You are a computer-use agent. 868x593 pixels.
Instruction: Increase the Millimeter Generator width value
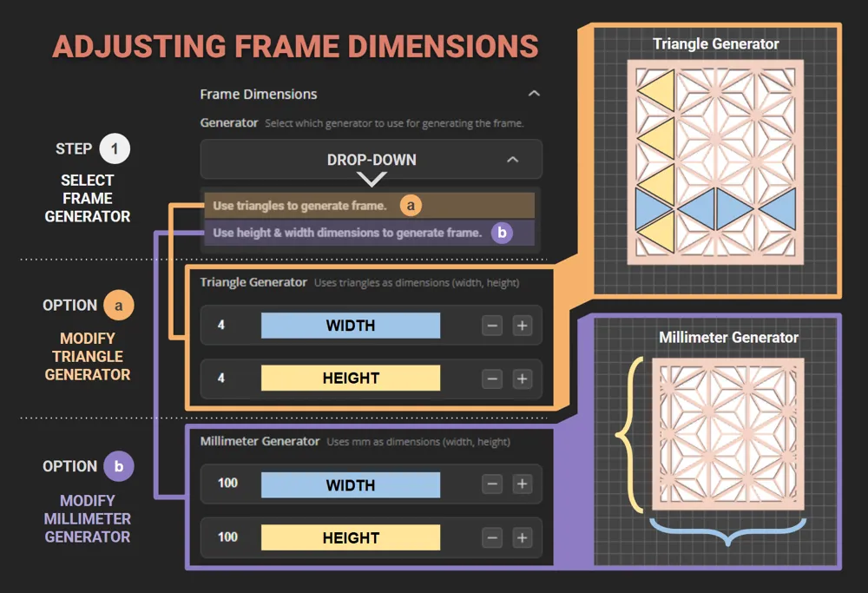click(522, 484)
